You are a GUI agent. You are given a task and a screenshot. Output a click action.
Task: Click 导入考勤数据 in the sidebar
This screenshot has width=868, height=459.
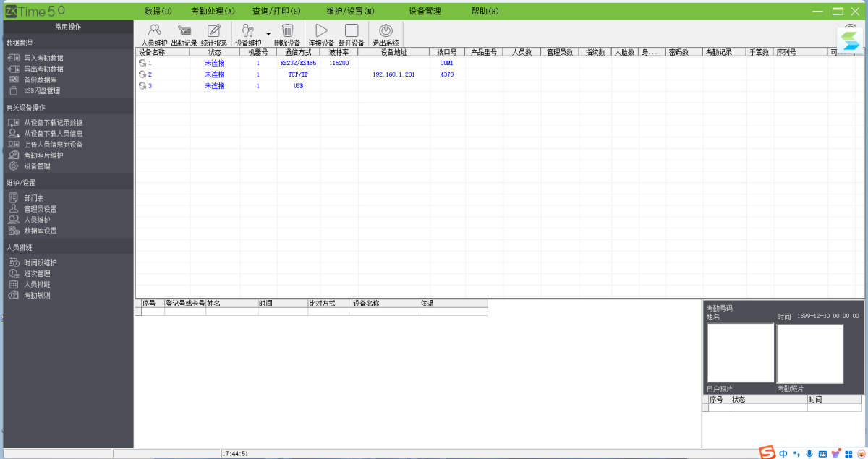coord(43,58)
